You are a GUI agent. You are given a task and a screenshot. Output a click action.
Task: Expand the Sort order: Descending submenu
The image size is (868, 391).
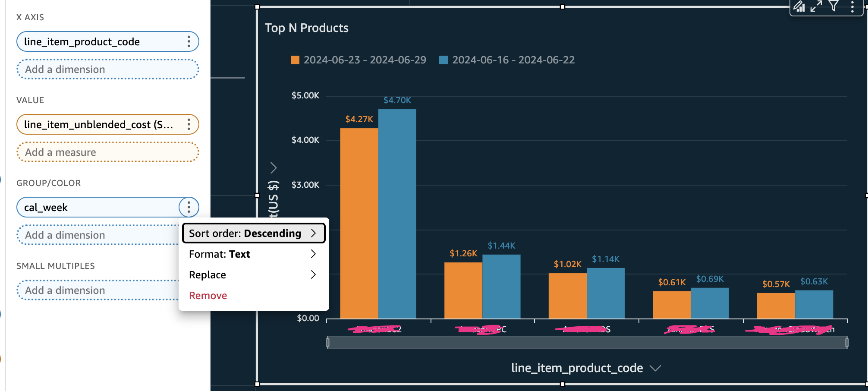click(x=253, y=233)
